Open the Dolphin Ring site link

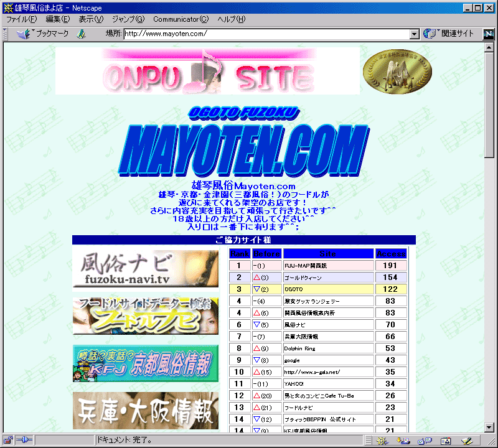tap(300, 348)
